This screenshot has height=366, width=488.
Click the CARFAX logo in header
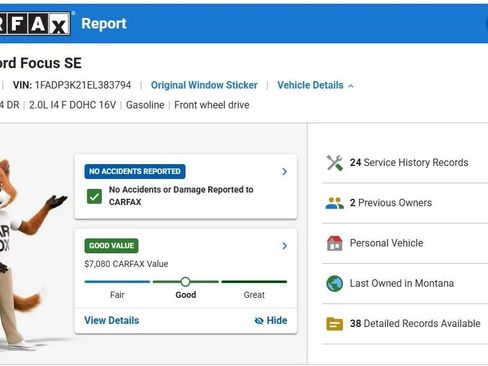point(35,24)
